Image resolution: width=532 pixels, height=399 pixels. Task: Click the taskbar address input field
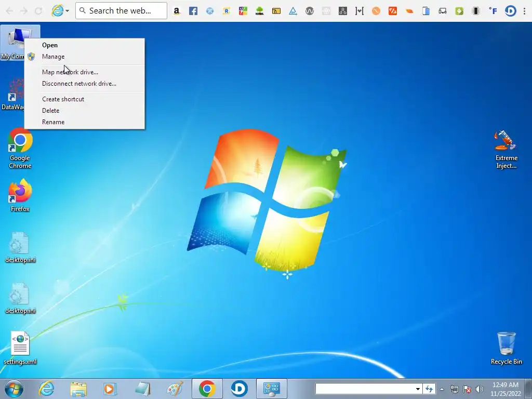[x=365, y=389]
